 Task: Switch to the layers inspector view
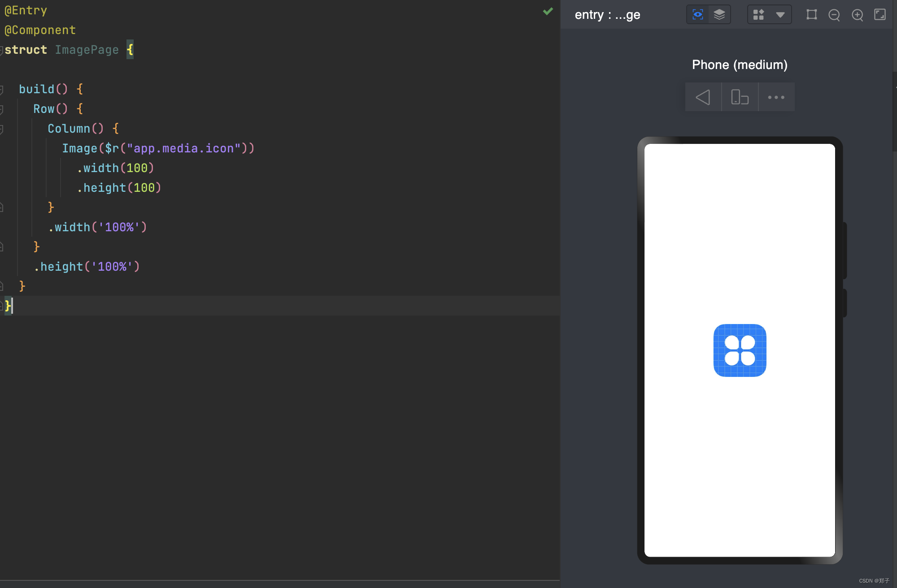coord(719,15)
